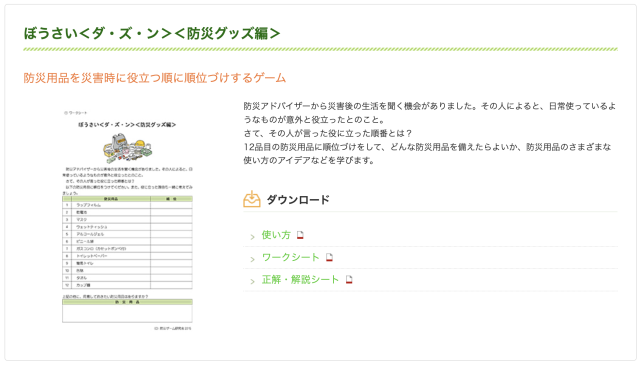The height and width of the screenshot is (366, 640).
Task: Click the PDF icon beside 使い方
Action: [x=300, y=235]
